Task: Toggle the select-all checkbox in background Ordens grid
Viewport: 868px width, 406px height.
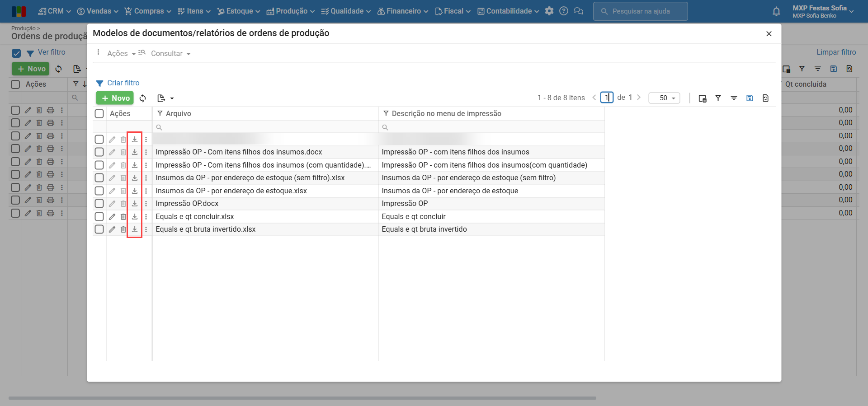Action: click(15, 84)
